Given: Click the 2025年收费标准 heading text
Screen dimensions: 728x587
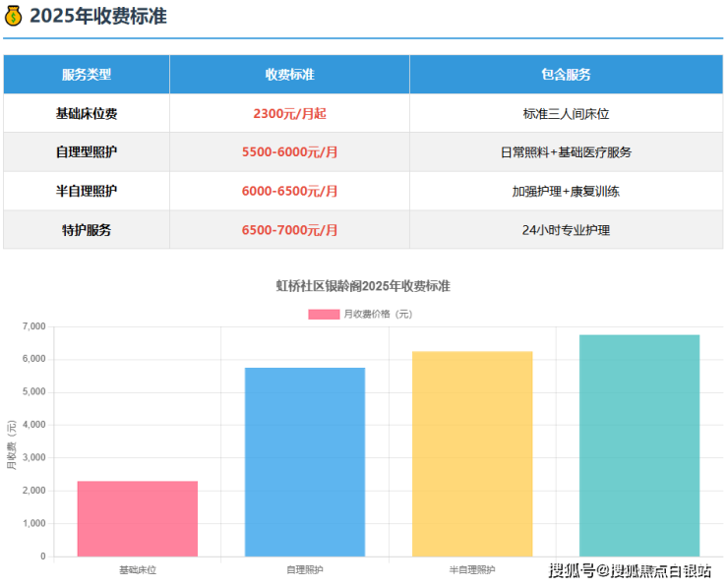Looking at the screenshot, I should coord(97,16).
